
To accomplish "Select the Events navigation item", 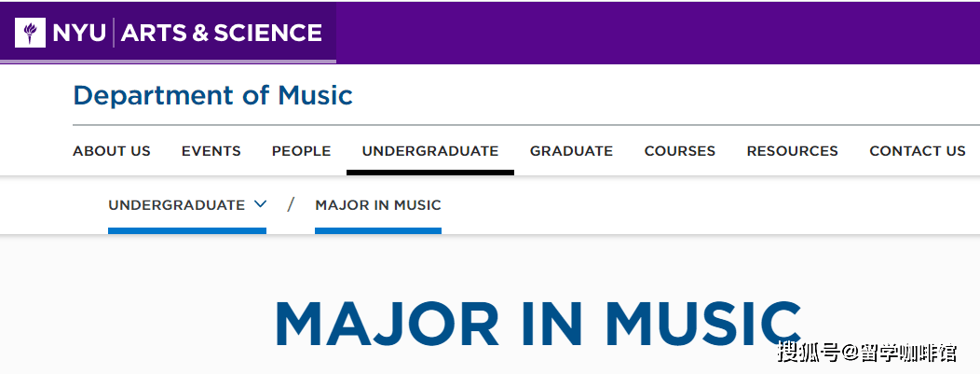I will [x=211, y=151].
